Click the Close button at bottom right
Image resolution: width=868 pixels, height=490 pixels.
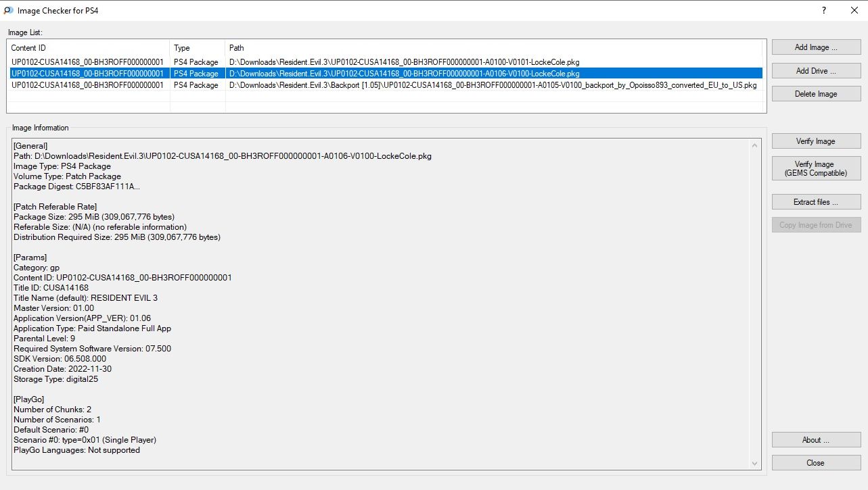click(816, 463)
